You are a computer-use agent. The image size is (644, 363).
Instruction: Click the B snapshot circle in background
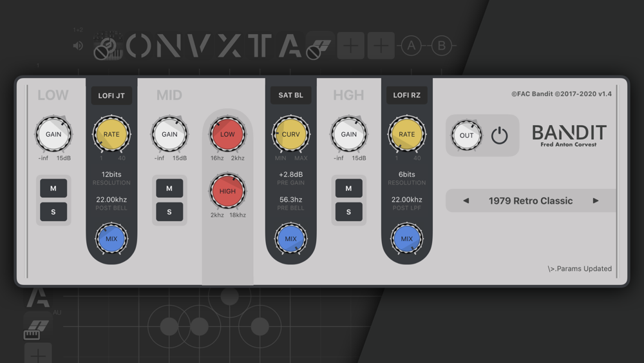(442, 46)
